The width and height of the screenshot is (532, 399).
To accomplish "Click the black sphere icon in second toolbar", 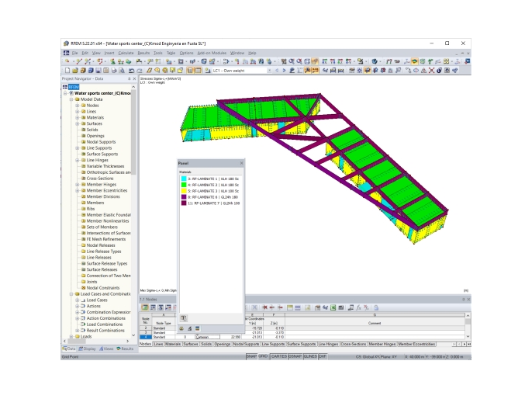I will [x=439, y=71].
